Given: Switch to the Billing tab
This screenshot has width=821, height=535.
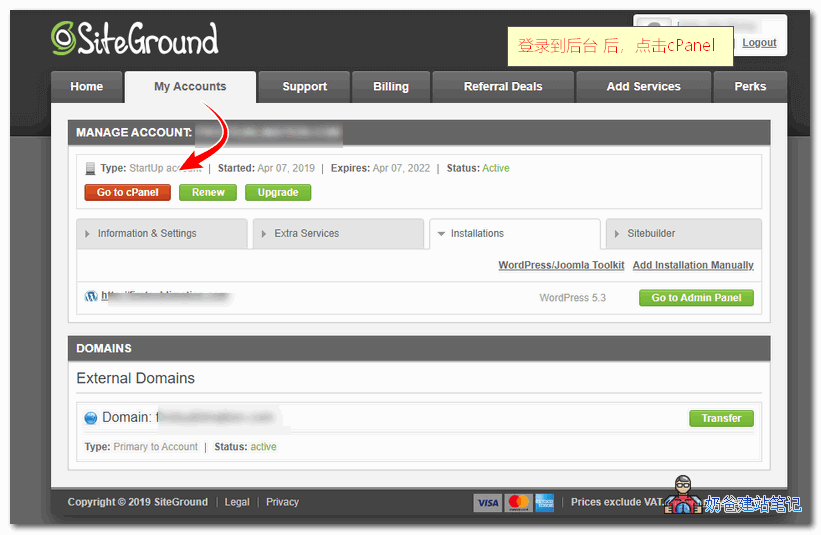Looking at the screenshot, I should [x=391, y=87].
